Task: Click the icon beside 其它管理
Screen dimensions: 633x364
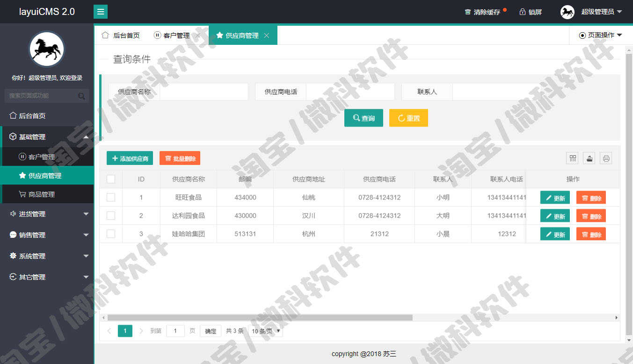Action: pos(13,277)
